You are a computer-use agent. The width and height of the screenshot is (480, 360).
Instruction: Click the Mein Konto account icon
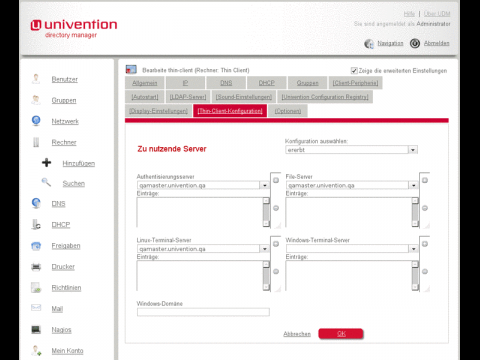[x=36, y=350]
